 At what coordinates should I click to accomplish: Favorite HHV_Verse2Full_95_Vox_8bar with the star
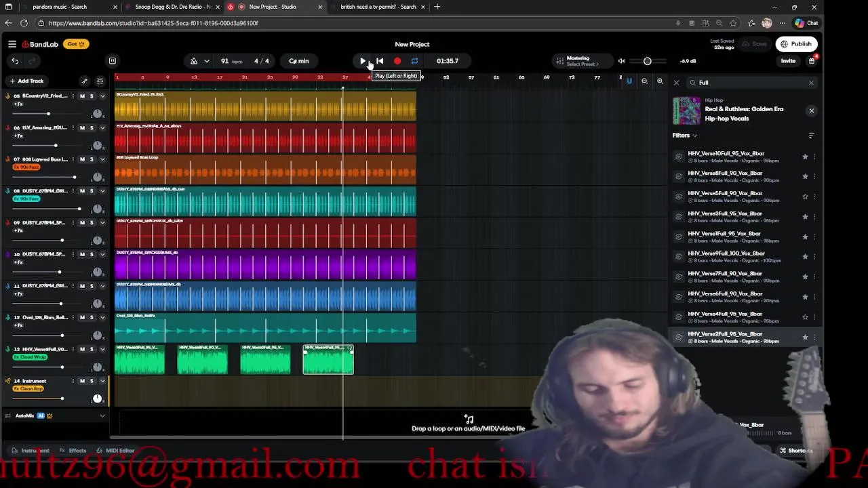pos(805,338)
